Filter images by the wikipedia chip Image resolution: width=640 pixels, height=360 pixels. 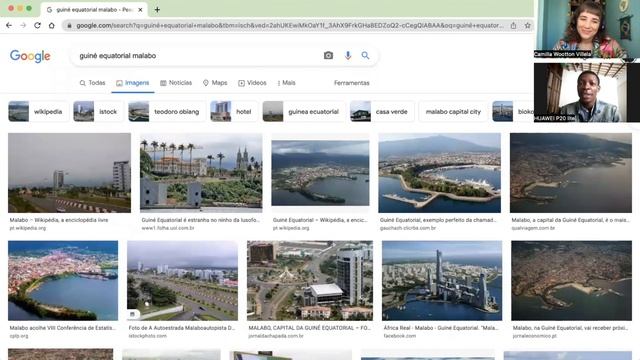38,111
